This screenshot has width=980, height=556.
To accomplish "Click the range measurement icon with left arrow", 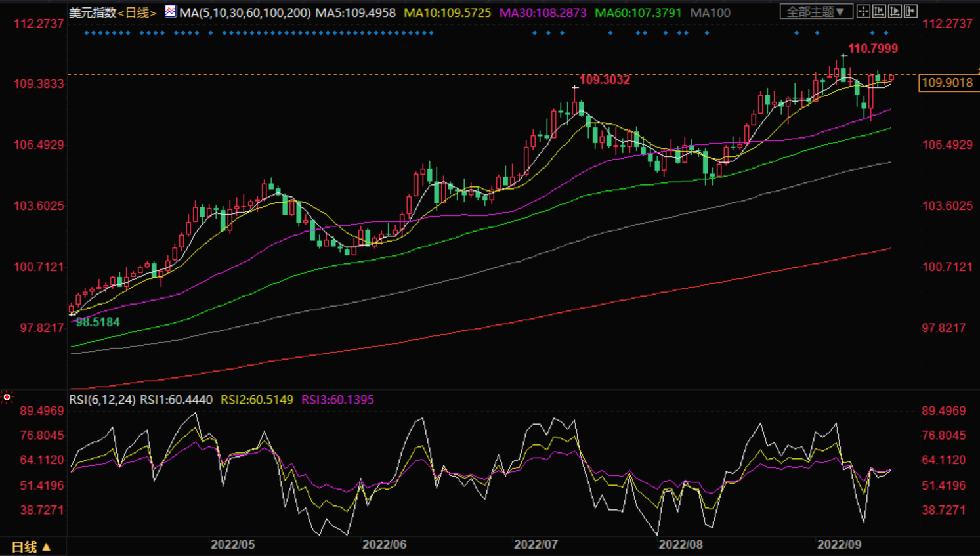I will (x=879, y=11).
